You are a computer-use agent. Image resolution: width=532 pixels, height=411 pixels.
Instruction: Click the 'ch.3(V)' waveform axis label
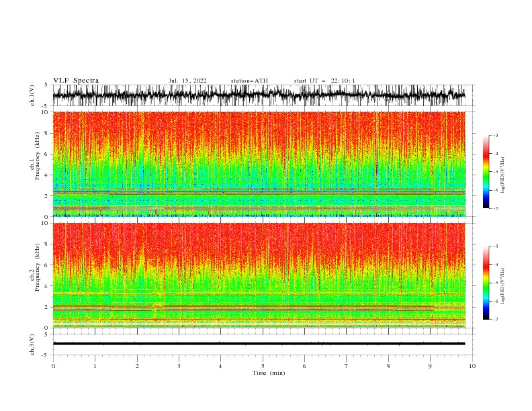[32, 345]
